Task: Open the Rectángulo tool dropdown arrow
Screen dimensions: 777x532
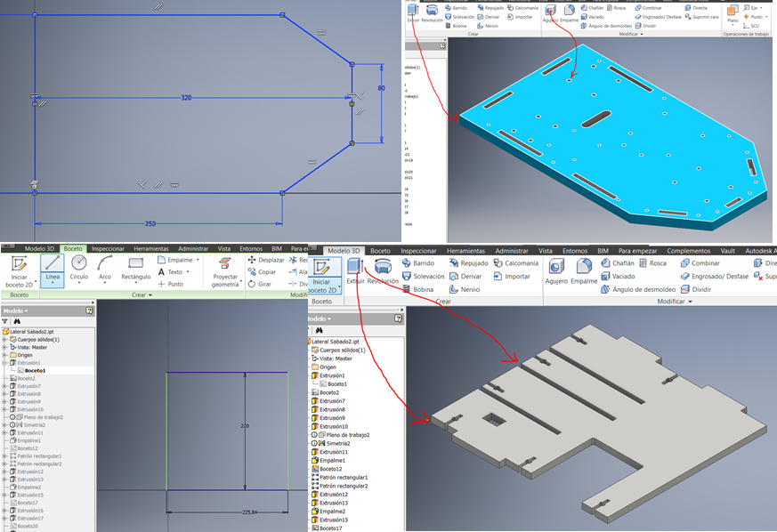Action: pos(136,283)
